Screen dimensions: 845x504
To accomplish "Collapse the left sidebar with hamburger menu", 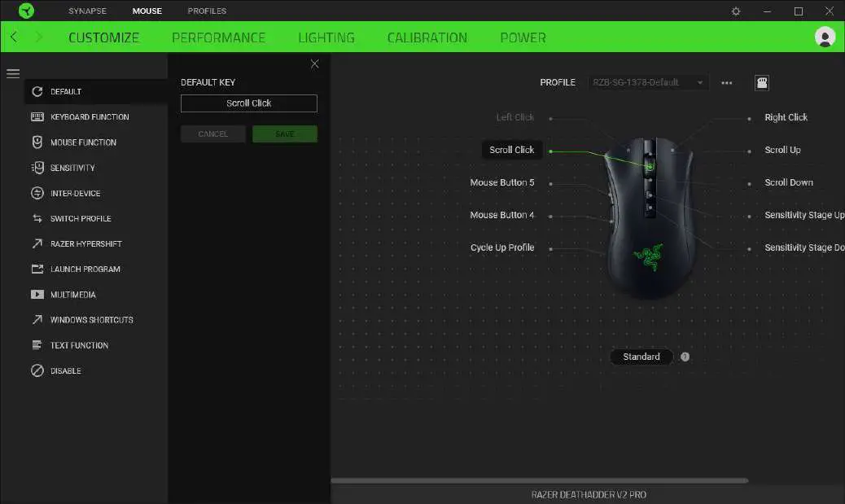I will 13,72.
